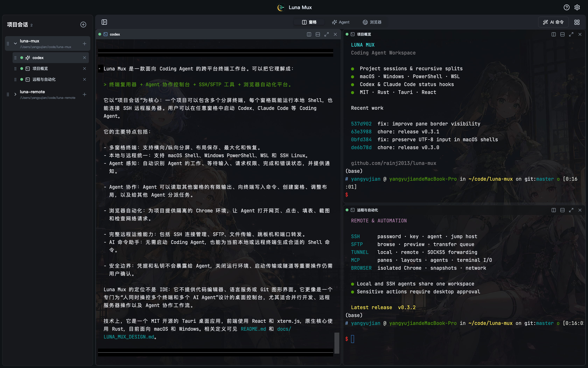Maximize the codex pane
Viewport: 588px width, 368px height.
(x=326, y=34)
